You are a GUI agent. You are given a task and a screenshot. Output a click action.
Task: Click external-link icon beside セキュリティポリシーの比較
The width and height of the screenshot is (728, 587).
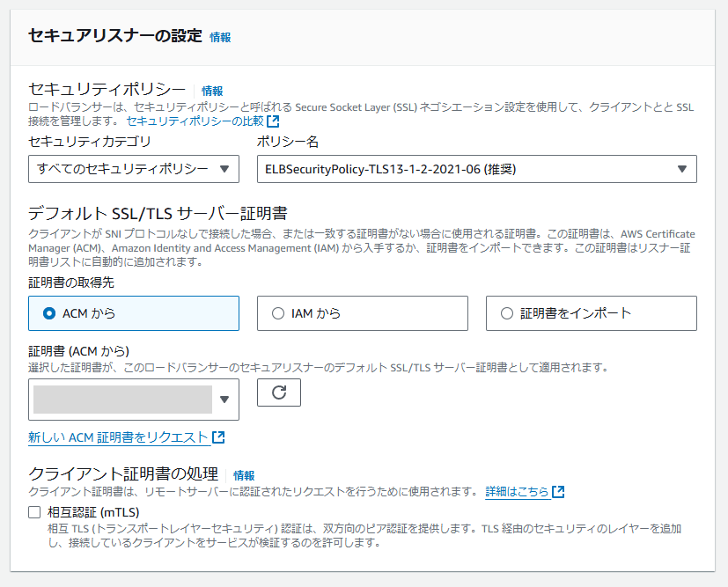273,121
